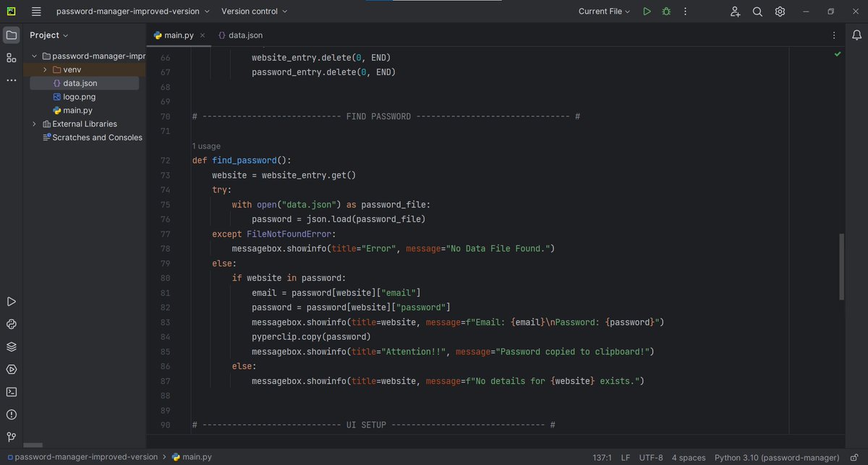Click line number 72 in the gutter
The height and width of the screenshot is (465, 868).
165,161
